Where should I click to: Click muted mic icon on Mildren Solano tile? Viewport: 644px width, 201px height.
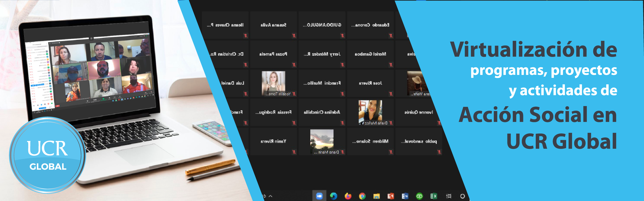click(x=391, y=152)
